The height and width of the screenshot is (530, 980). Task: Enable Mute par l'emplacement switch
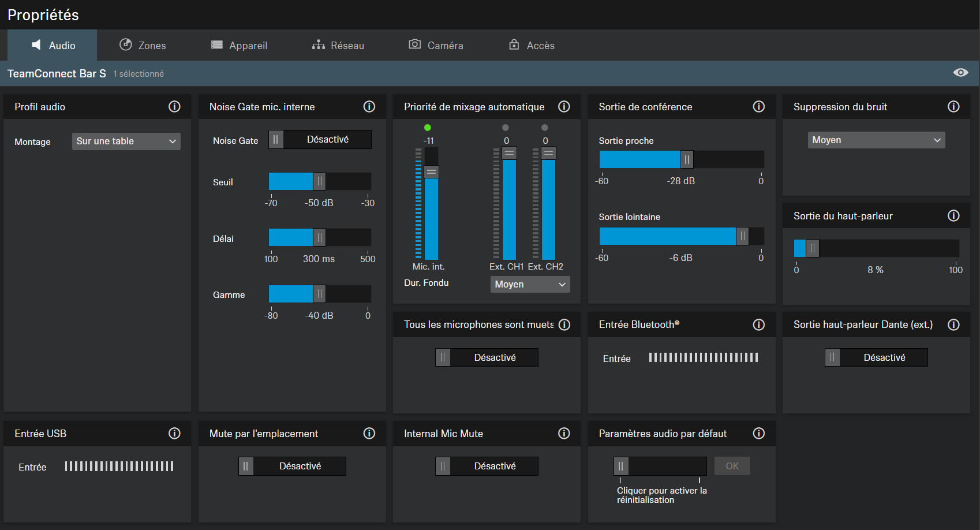[292, 466]
